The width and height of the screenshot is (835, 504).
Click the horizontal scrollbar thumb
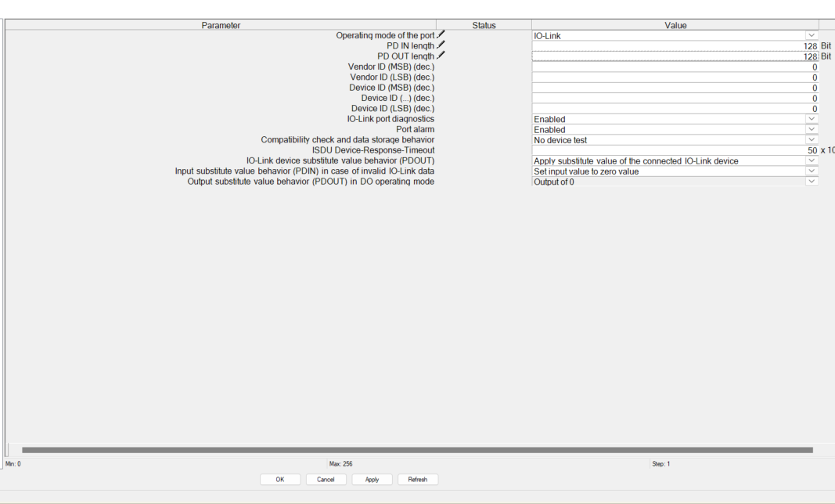(x=418, y=450)
